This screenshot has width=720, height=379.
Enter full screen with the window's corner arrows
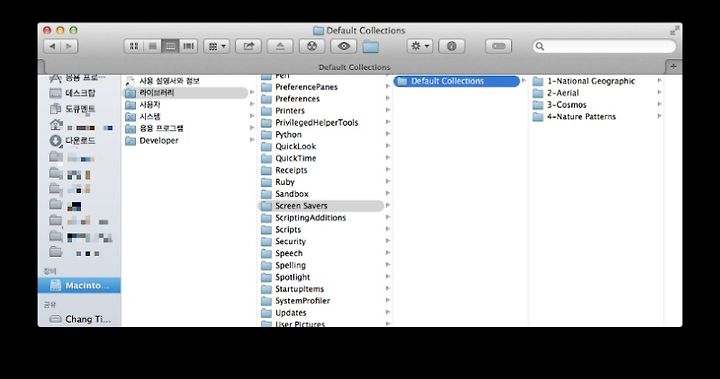point(675,30)
